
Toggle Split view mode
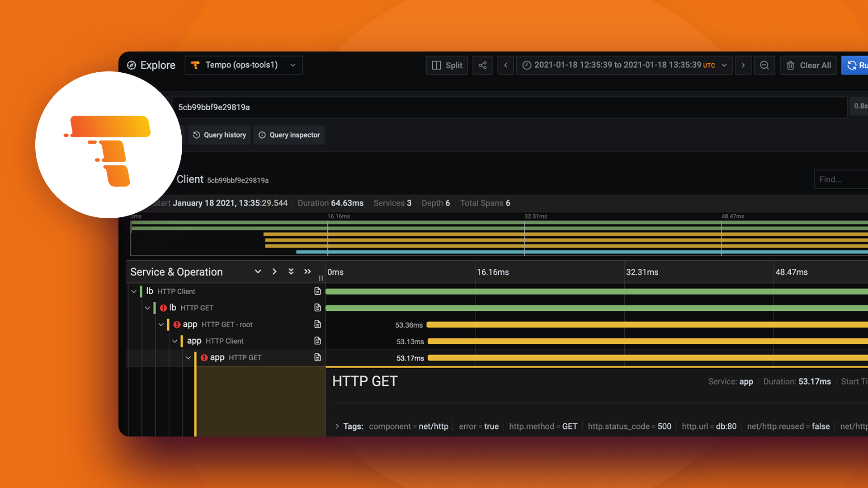[x=447, y=65]
